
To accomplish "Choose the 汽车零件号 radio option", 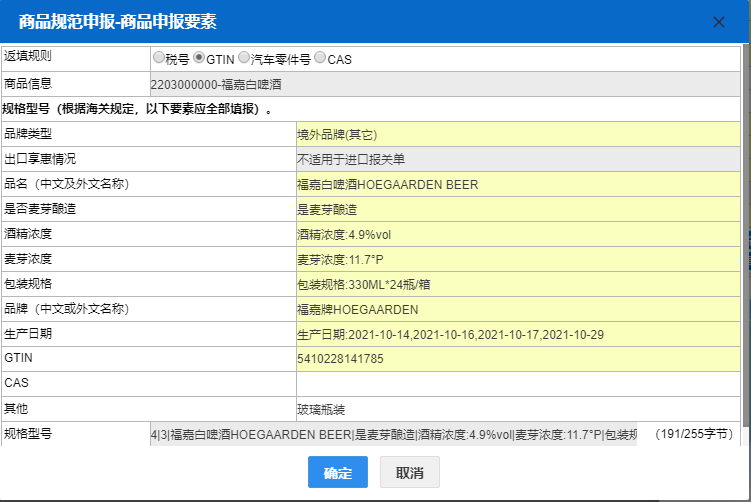I will [x=244, y=58].
